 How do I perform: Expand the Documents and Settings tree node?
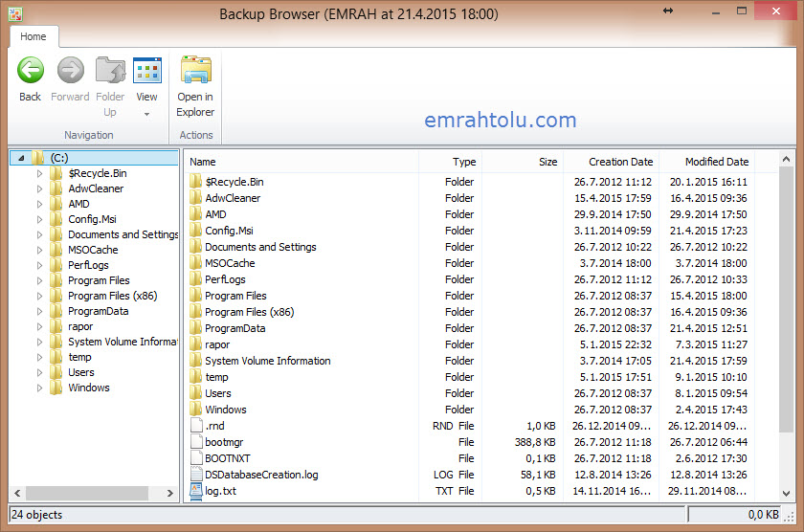[39, 234]
